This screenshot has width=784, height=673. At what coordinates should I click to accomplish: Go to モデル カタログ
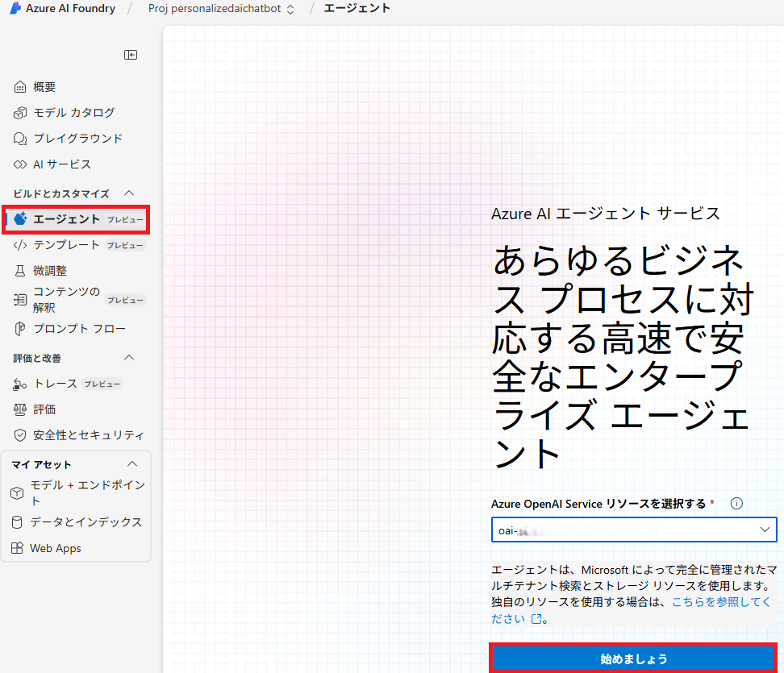point(76,113)
